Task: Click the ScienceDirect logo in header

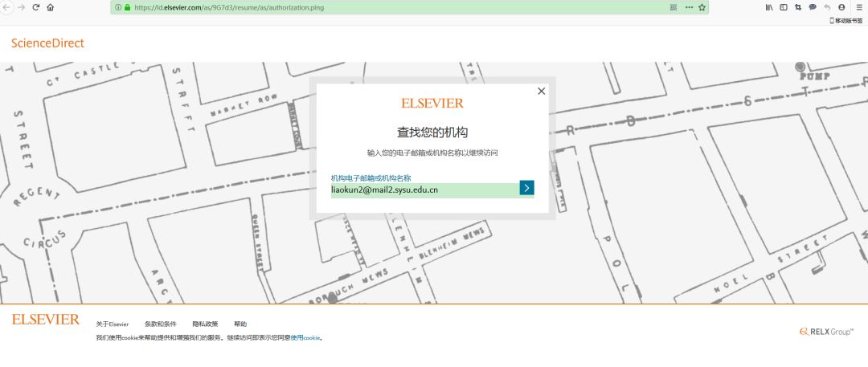Action: point(47,43)
